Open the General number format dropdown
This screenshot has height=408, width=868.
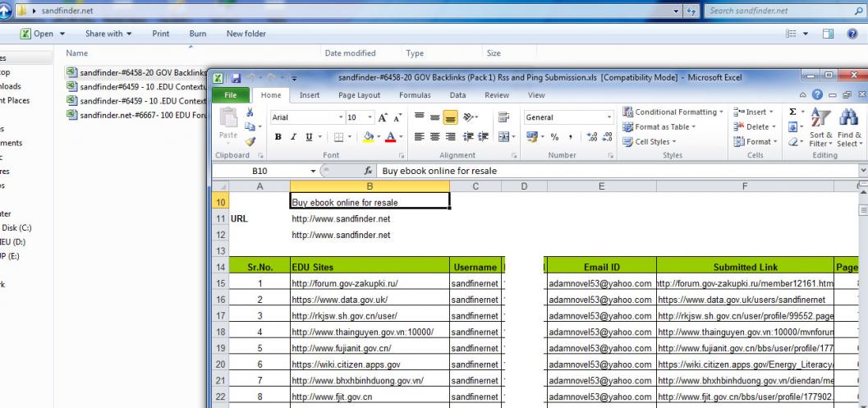pos(609,117)
